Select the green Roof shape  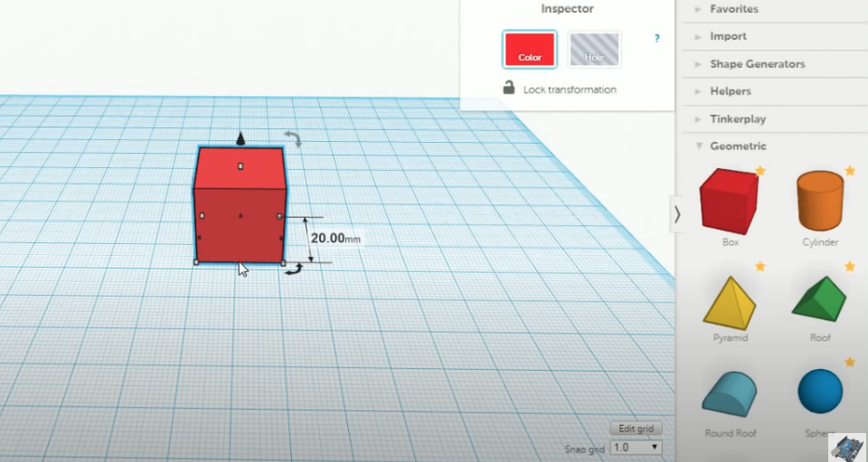[819, 298]
